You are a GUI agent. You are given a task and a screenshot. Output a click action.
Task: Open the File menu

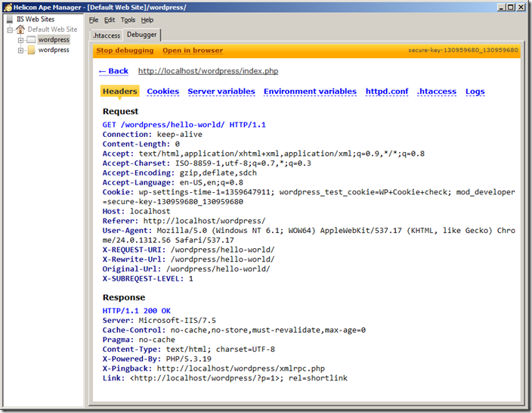point(94,20)
